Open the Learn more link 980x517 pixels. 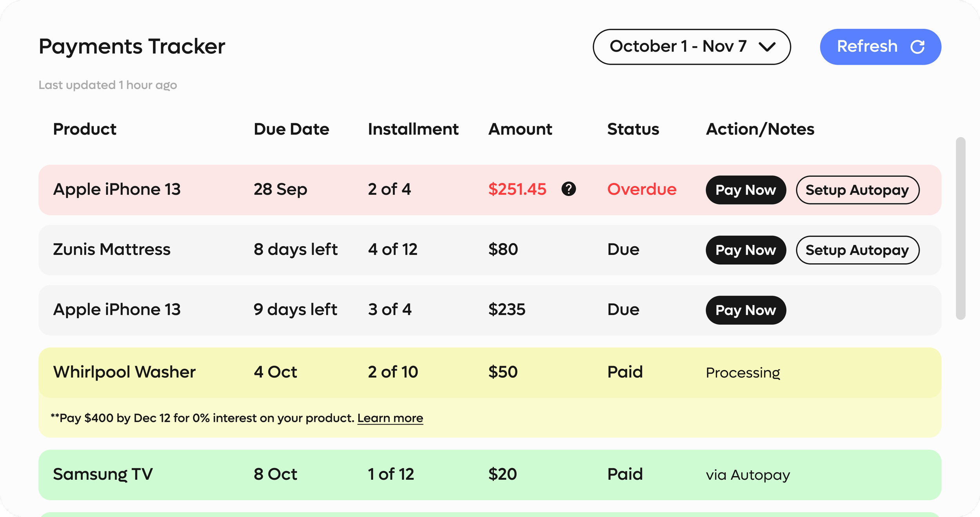pos(390,418)
